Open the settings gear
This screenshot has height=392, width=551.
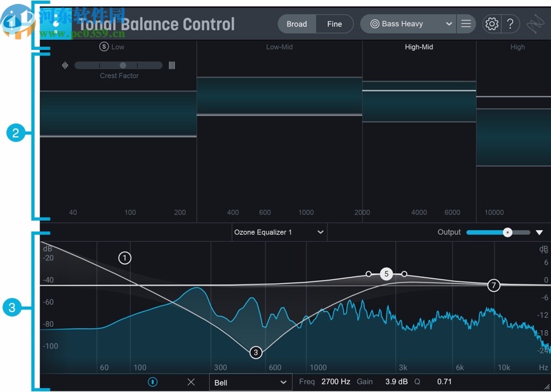pos(491,24)
